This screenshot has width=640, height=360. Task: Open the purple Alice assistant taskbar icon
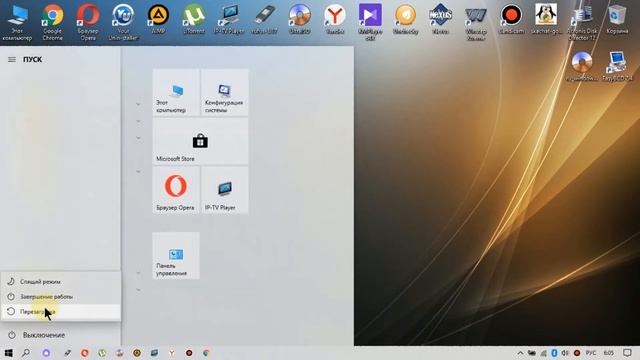tap(46, 353)
